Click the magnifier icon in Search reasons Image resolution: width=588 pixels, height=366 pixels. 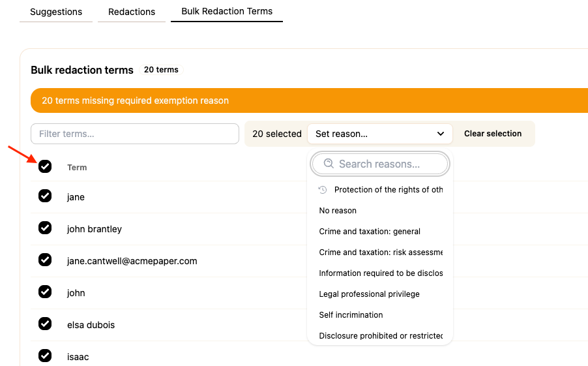329,163
